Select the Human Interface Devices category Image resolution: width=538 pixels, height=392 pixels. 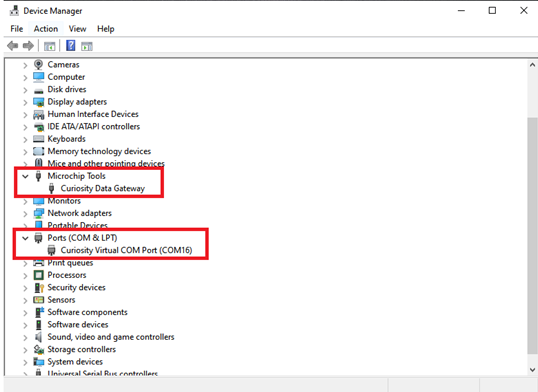pyautogui.click(x=93, y=114)
